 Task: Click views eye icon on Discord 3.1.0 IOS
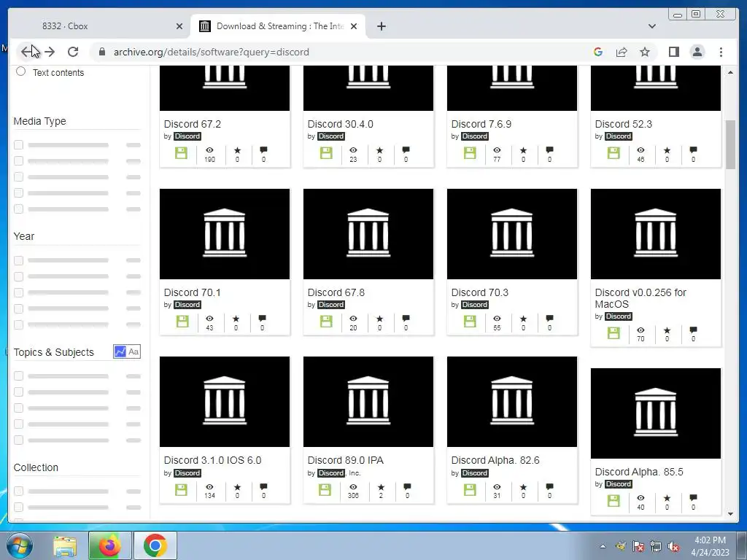point(209,487)
